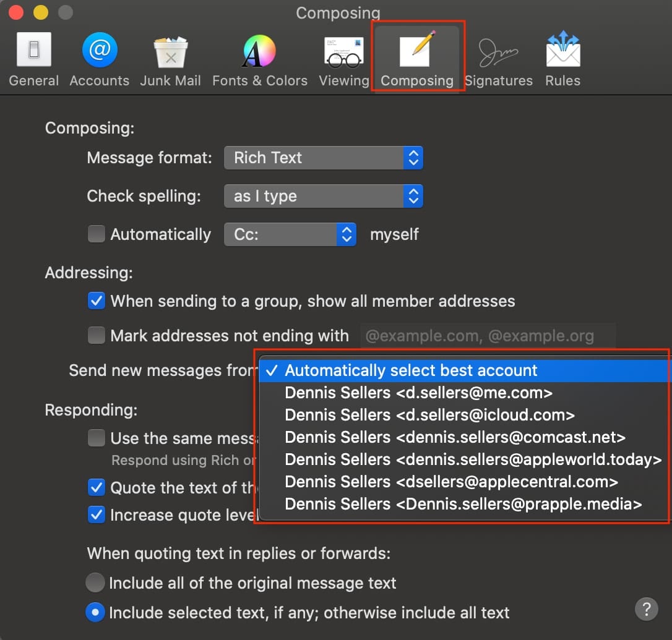Viewport: 672px width, 640px height.
Task: Uncheck show all member addresses option
Action: pos(97,301)
